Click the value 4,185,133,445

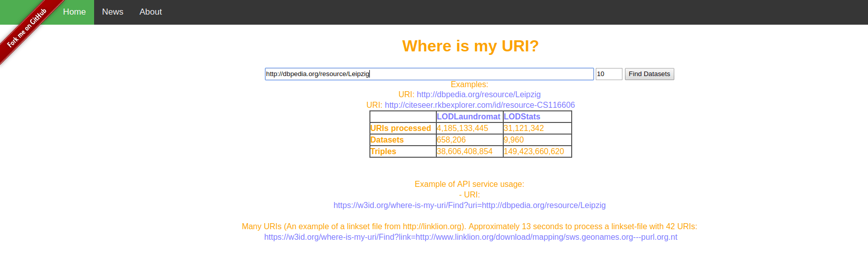pos(462,128)
